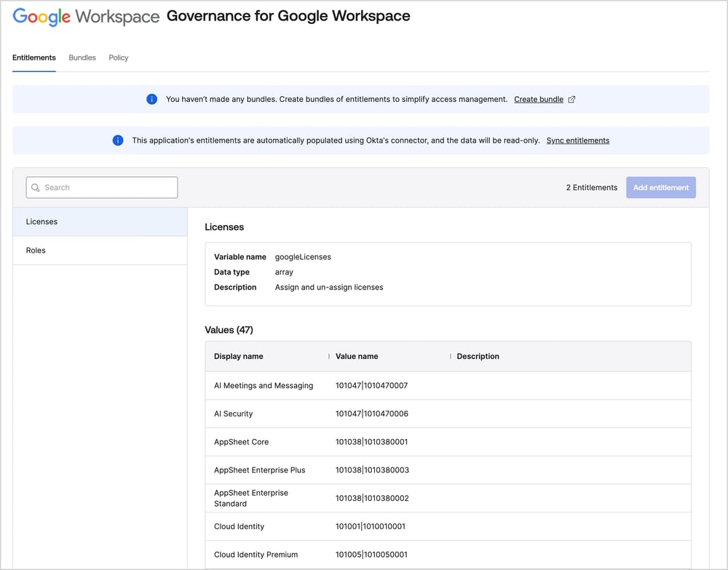Image resolution: width=728 pixels, height=570 pixels.
Task: Click the AI Security display name
Action: click(233, 413)
